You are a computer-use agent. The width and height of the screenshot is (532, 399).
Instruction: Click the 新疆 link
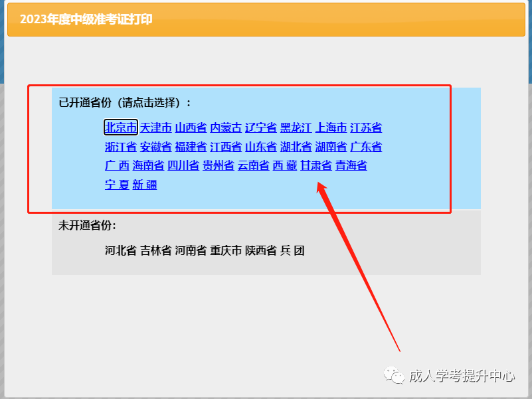145,185
